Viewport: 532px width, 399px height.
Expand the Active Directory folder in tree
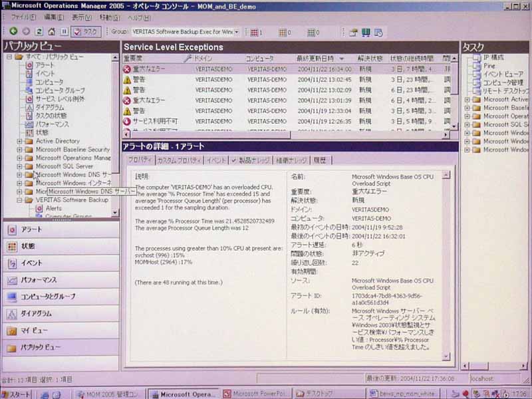[x=19, y=141]
